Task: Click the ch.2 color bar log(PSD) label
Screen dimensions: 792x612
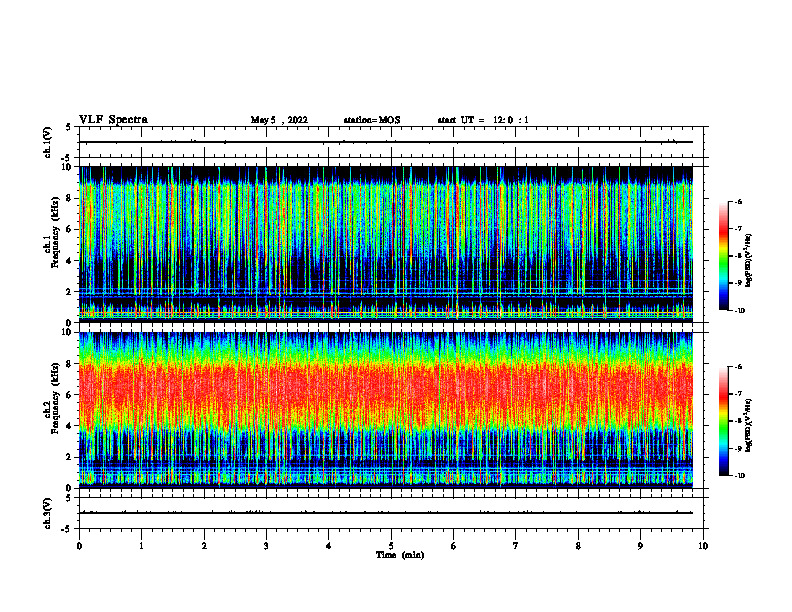Action: tap(748, 425)
